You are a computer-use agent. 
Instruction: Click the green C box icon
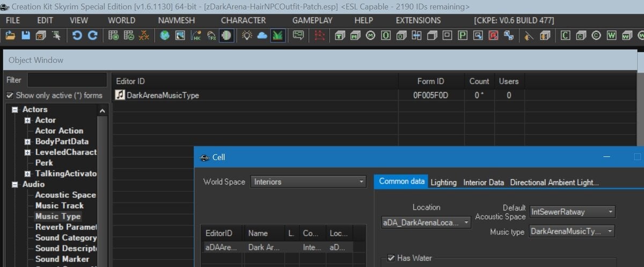pyautogui.click(x=565, y=35)
